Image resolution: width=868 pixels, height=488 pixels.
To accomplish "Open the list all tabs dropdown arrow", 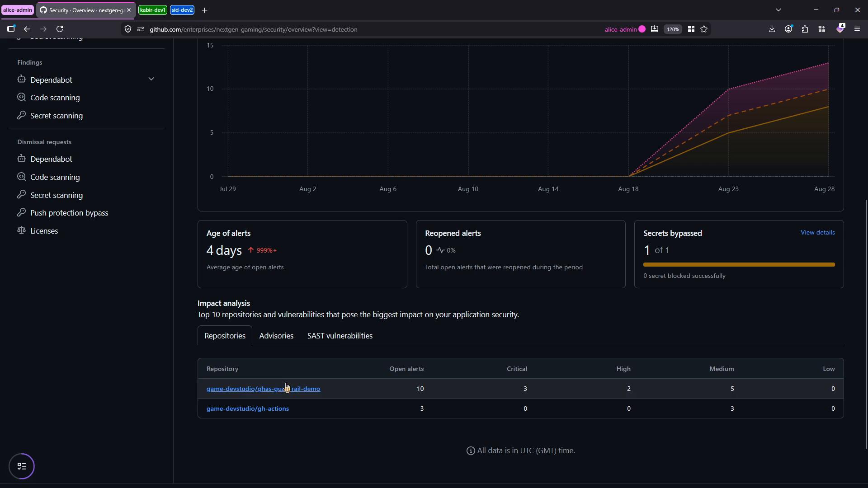I will click(x=778, y=10).
